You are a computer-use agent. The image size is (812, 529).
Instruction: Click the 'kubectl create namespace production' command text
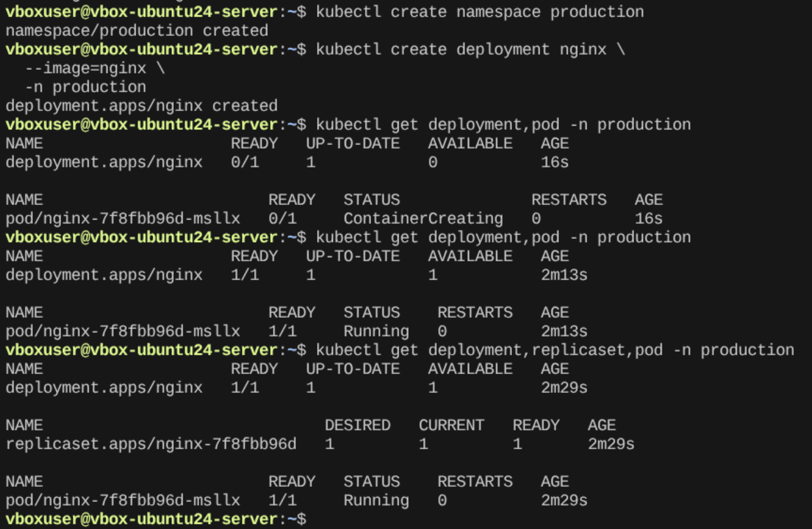tap(480, 12)
